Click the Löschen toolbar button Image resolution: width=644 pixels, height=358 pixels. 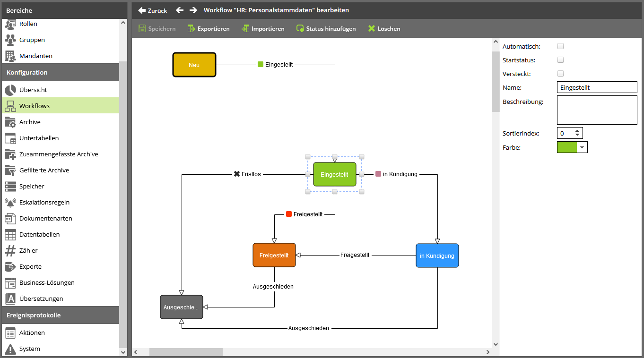click(384, 29)
